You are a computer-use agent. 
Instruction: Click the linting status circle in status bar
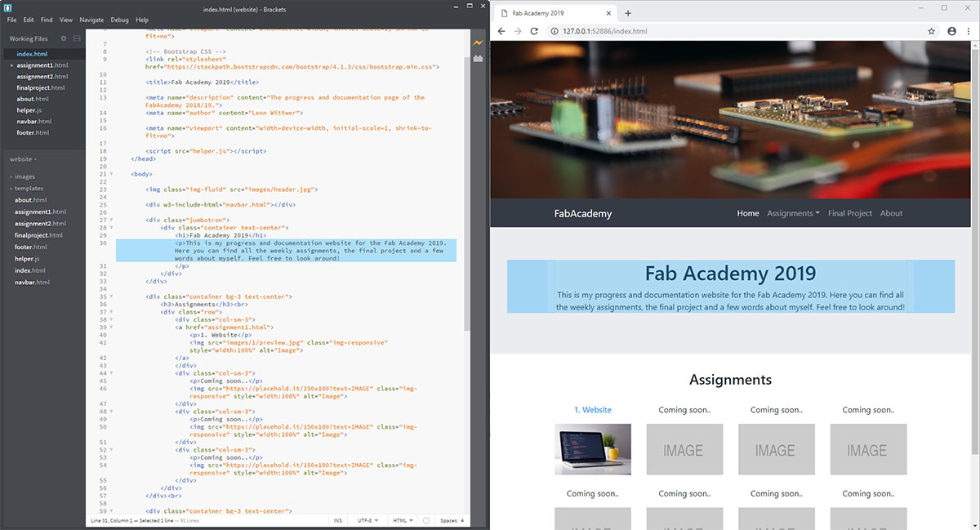426,520
